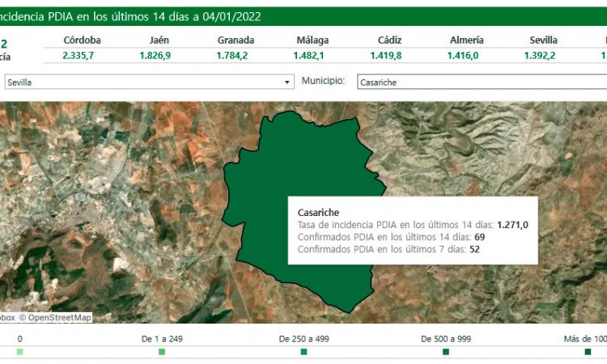
Task: Open the Municipio dropdown showing Casariche
Action: (482, 83)
